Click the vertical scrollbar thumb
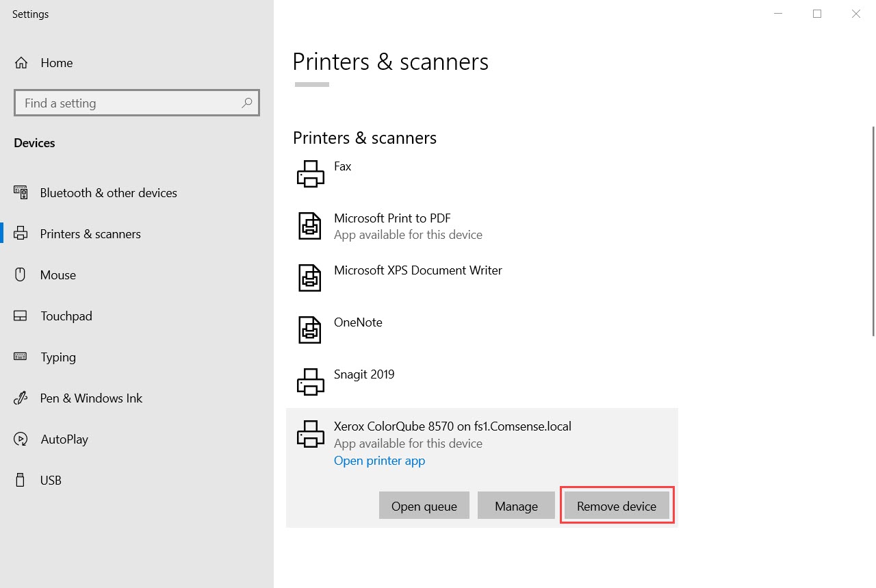This screenshot has width=876, height=588. tap(873, 231)
